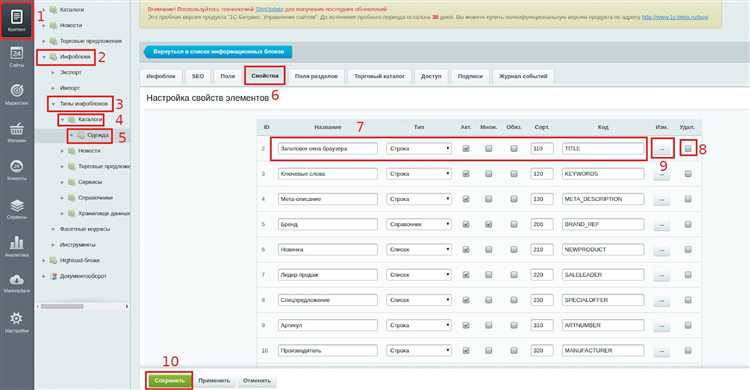Click the Highload-блоки icon in the tree
Image resolution: width=750 pixels, height=390 pixels.
click(54, 260)
